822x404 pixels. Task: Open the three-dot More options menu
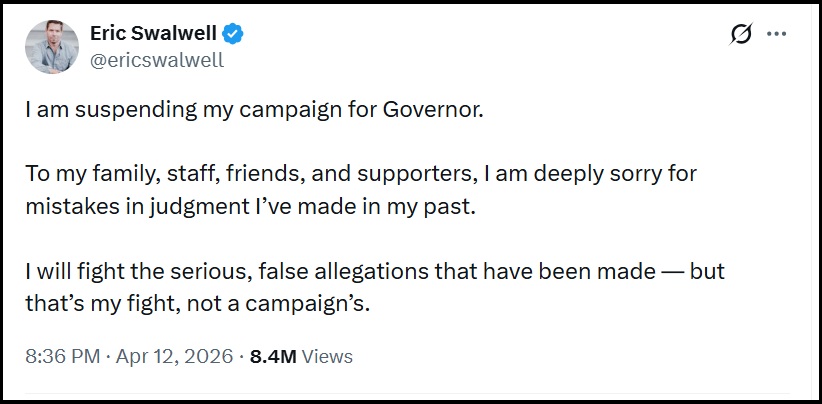point(777,35)
